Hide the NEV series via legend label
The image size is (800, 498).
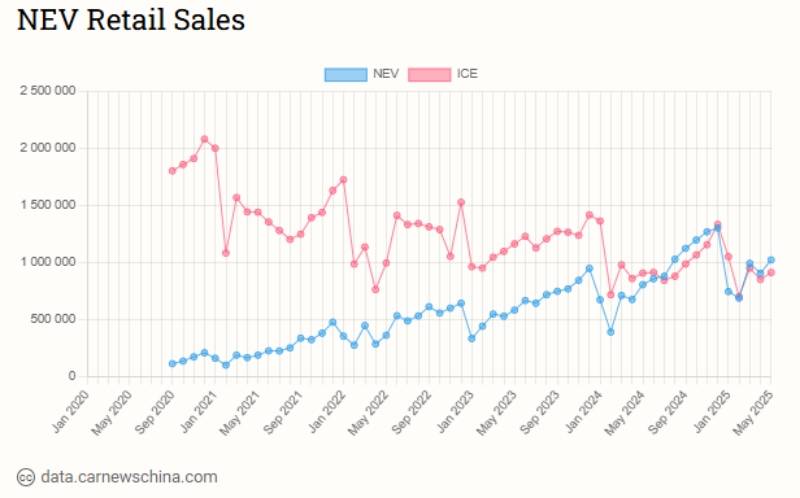tap(386, 74)
